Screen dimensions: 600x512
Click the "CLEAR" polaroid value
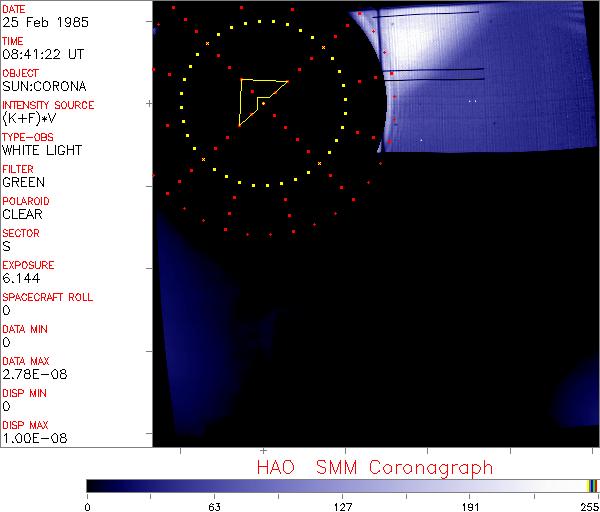[x=22, y=215]
